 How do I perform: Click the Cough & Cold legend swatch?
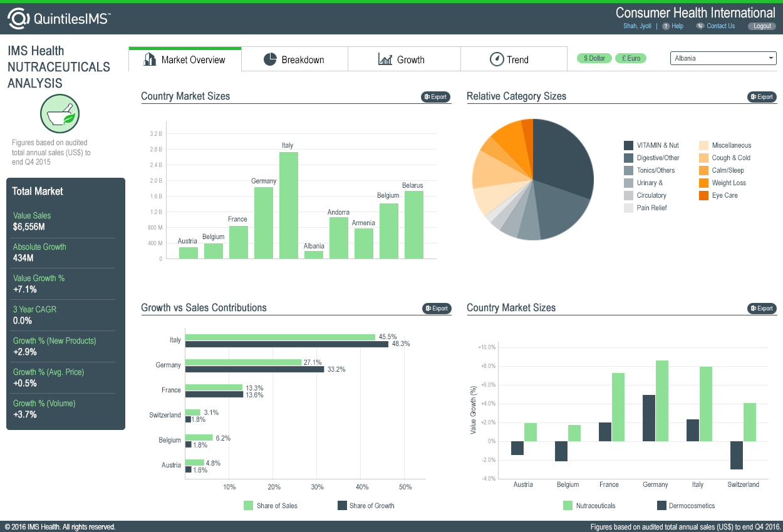click(x=703, y=158)
